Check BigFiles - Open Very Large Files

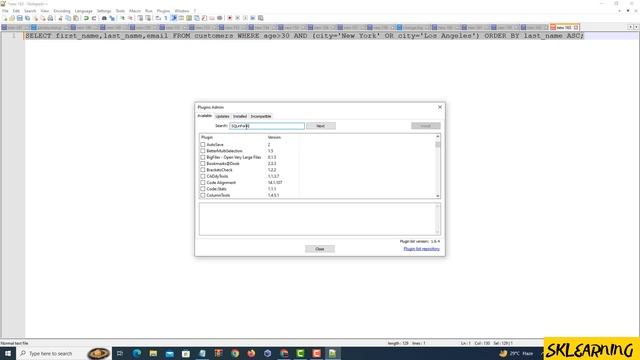click(x=203, y=157)
